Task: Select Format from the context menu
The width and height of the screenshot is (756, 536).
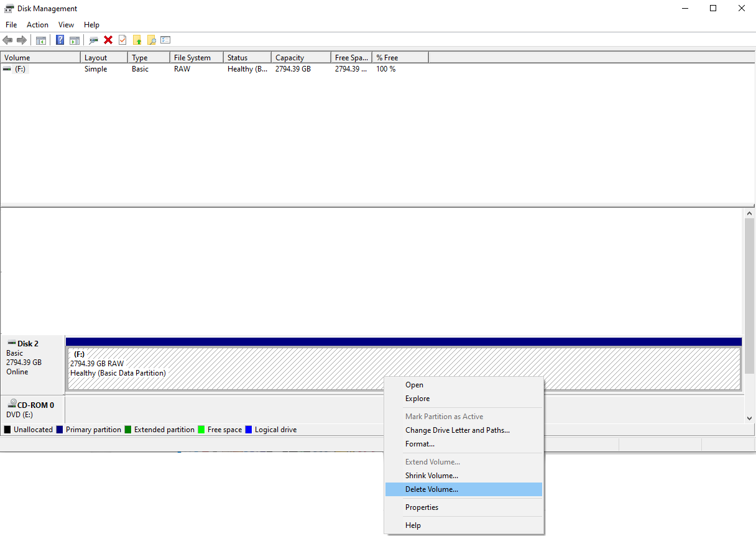Action: pyautogui.click(x=420, y=443)
